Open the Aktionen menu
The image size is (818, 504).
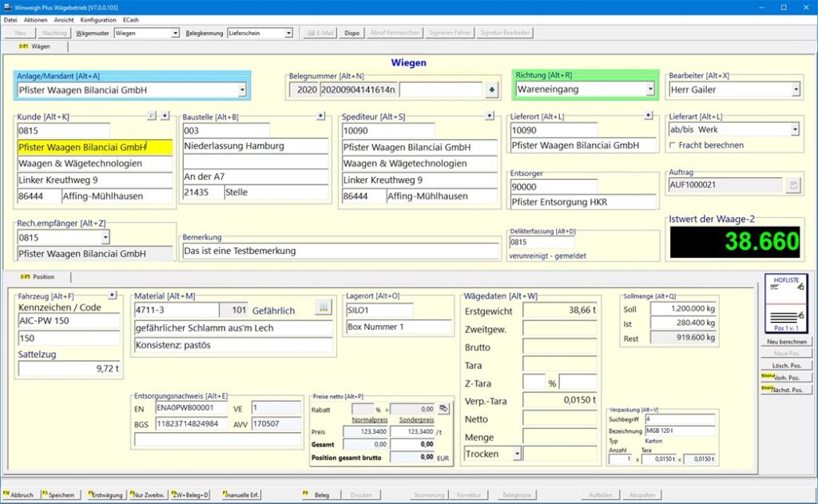35,20
